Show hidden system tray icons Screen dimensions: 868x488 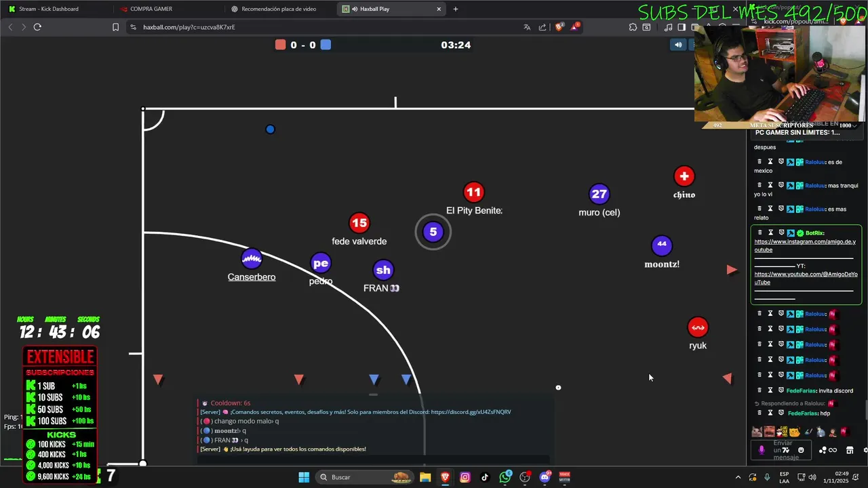(738, 477)
